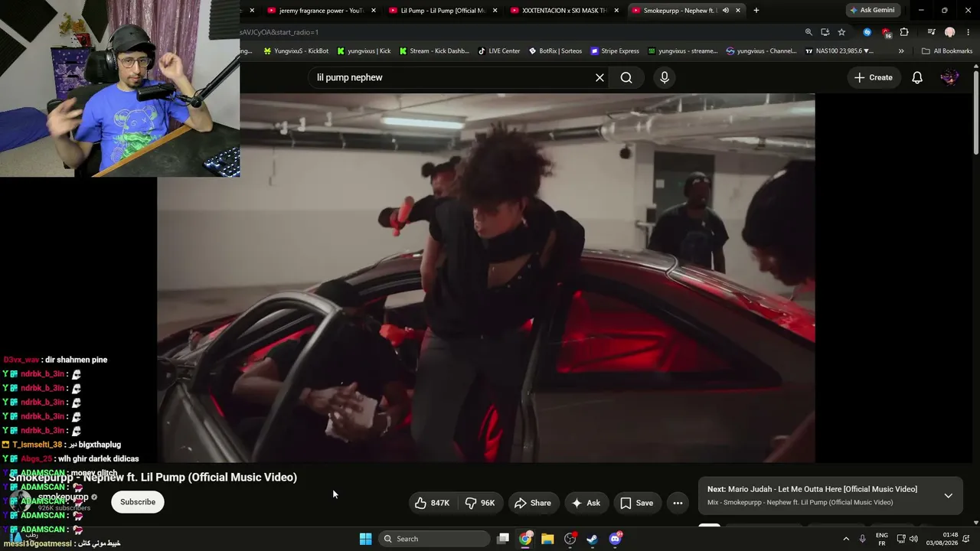The image size is (980, 551).
Task: Open yungvixus | Kick bookmark
Action: (x=363, y=51)
